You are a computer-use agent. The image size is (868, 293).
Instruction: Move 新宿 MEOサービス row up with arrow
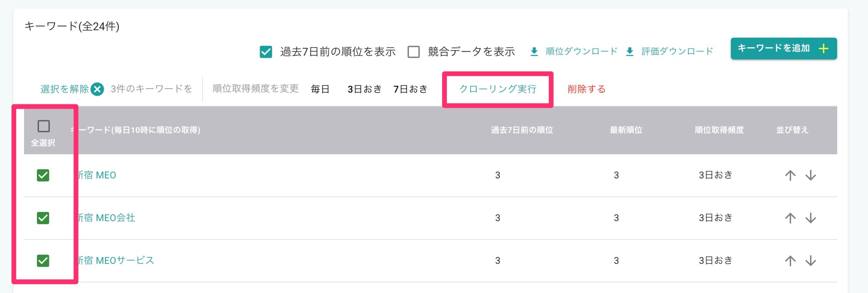[x=790, y=261]
